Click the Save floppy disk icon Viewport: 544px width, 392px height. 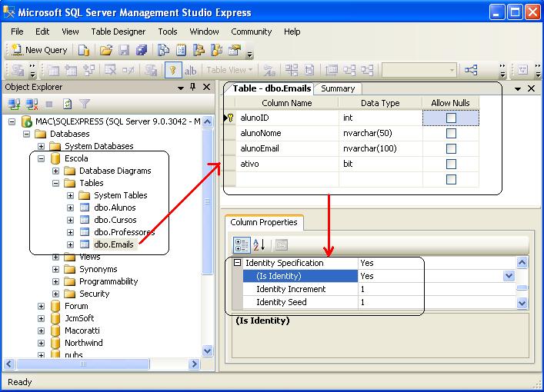[x=124, y=50]
